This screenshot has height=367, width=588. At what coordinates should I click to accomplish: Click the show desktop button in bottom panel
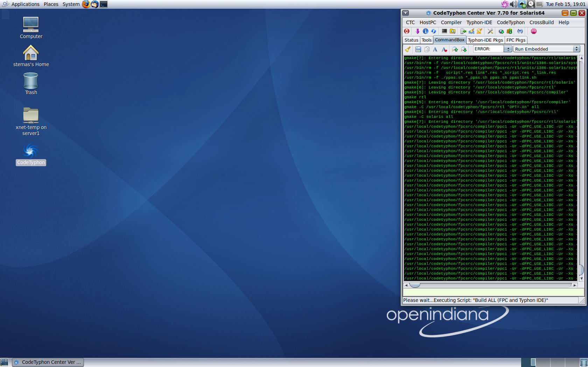(x=4, y=362)
